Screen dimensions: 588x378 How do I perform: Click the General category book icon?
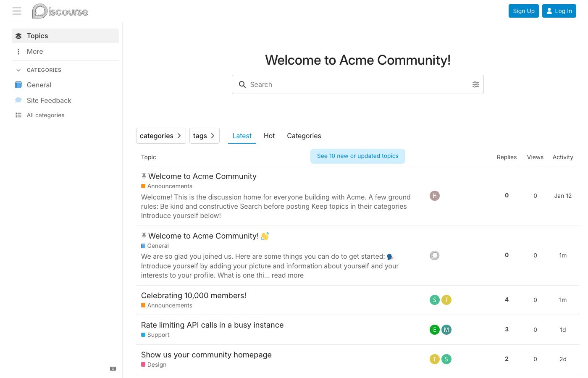point(18,85)
